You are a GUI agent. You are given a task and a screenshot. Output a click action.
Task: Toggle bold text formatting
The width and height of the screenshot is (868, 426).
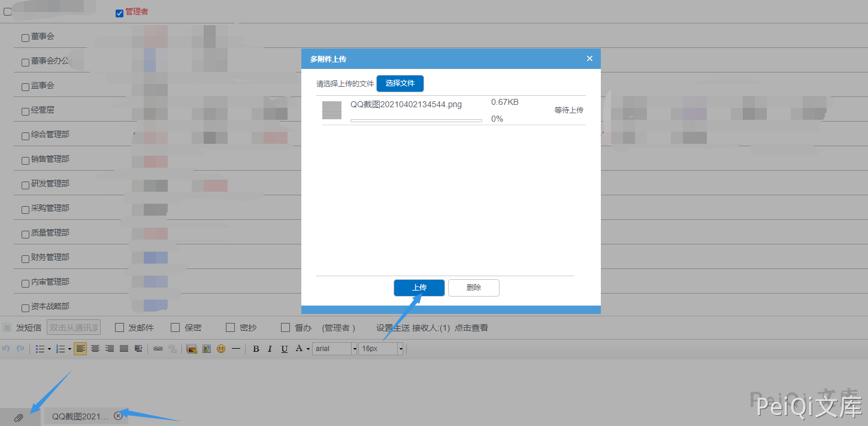pyautogui.click(x=256, y=349)
